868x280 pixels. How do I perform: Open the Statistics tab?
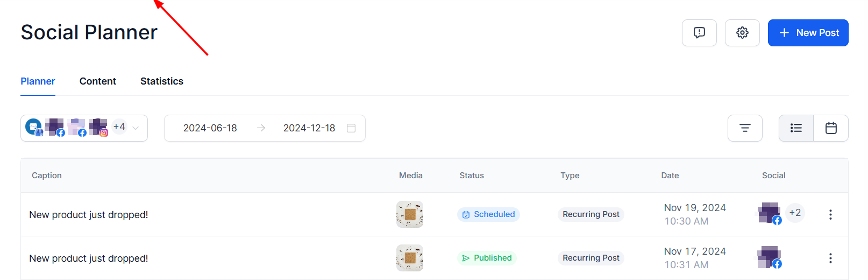pyautogui.click(x=162, y=81)
